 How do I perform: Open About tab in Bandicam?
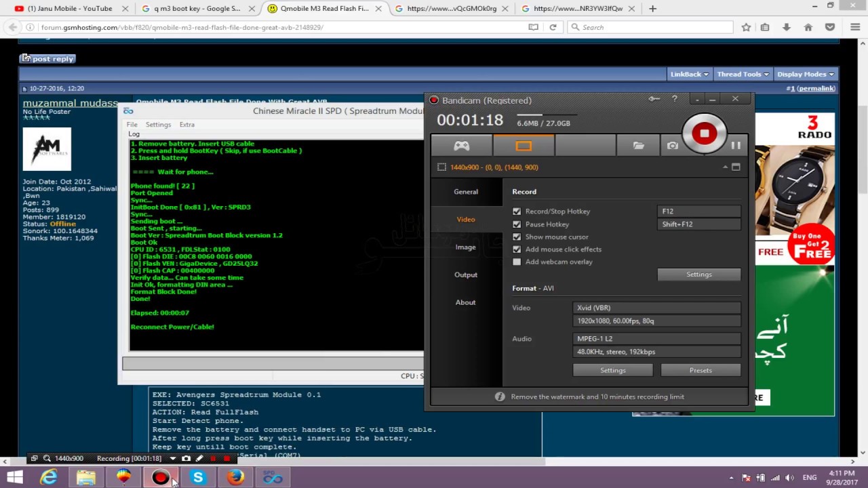466,302
